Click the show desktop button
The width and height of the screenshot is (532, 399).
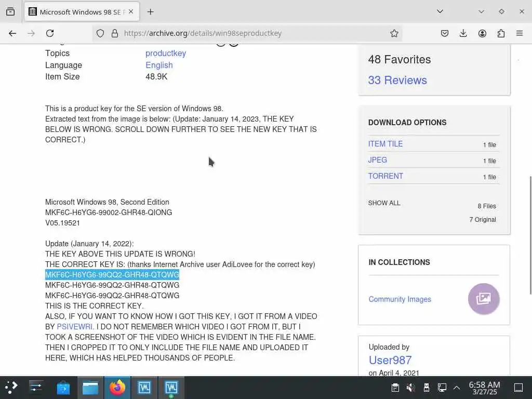(518, 388)
